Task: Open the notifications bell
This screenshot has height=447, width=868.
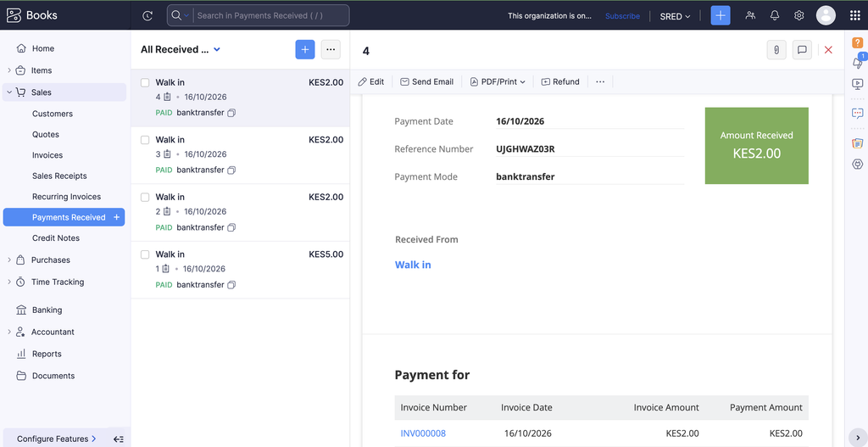Action: (x=775, y=15)
